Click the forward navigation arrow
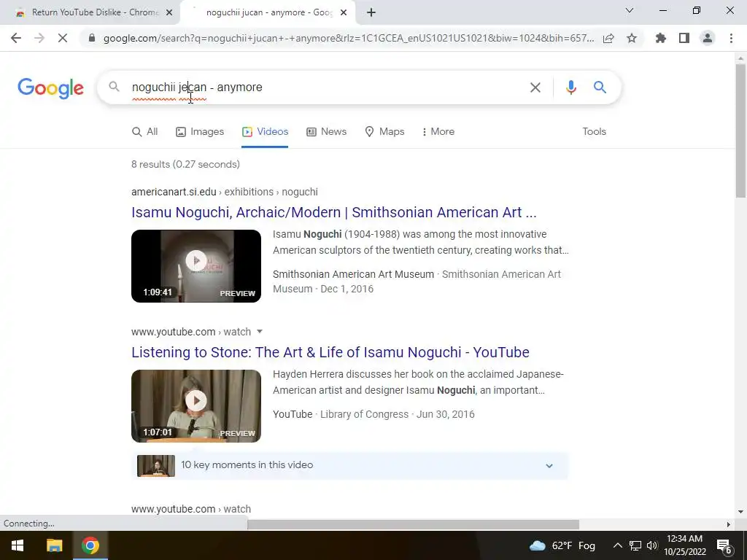Image resolution: width=747 pixels, height=560 pixels. (39, 38)
